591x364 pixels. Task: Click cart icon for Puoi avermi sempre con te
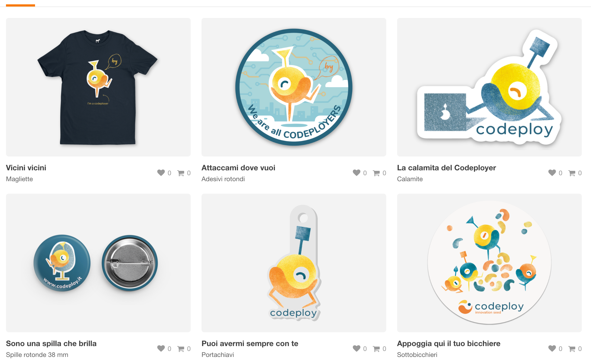pyautogui.click(x=376, y=349)
